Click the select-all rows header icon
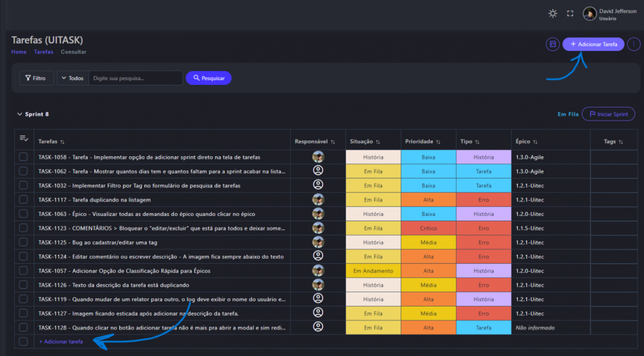The image size is (644, 356). (24, 139)
